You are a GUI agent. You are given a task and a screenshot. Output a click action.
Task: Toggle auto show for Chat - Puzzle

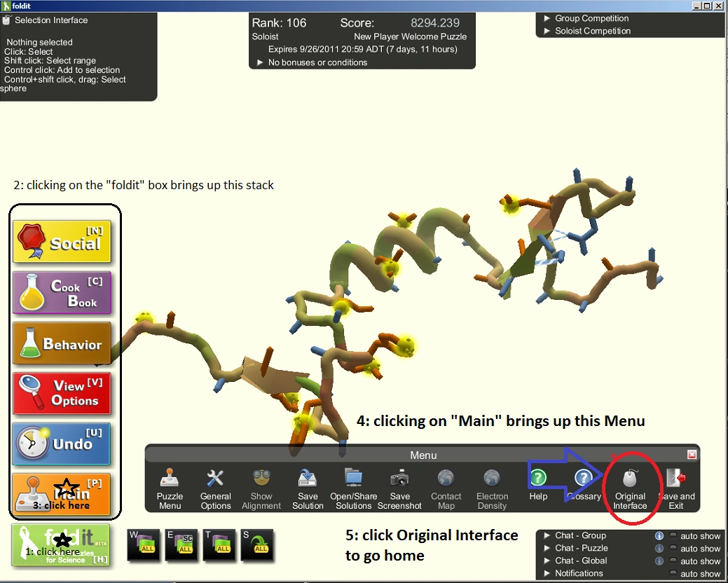click(x=673, y=548)
